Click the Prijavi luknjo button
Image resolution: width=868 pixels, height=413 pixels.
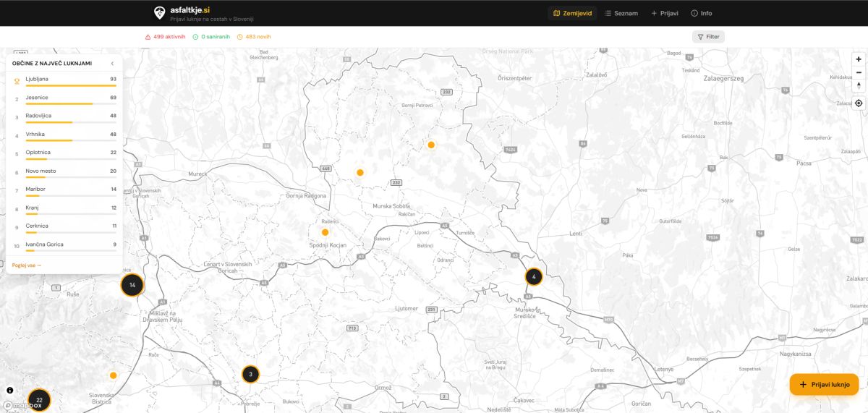pyautogui.click(x=824, y=385)
